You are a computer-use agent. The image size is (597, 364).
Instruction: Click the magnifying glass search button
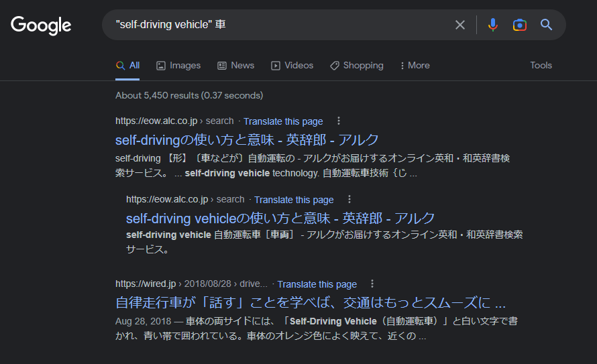(x=547, y=25)
